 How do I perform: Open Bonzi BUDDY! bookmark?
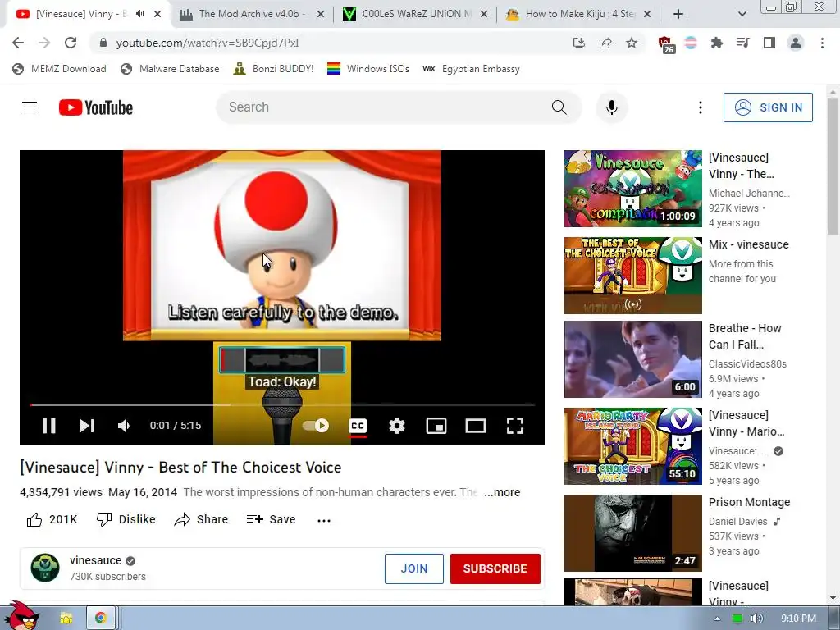pyautogui.click(x=274, y=69)
